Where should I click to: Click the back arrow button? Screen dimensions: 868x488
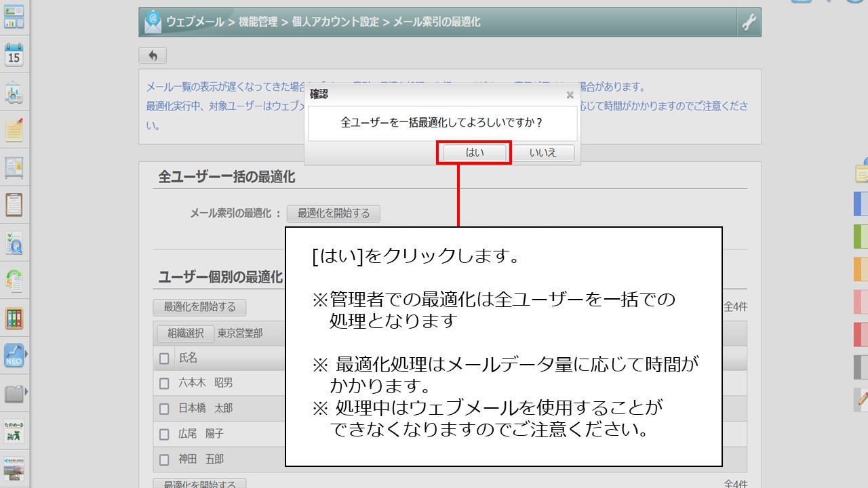click(153, 56)
